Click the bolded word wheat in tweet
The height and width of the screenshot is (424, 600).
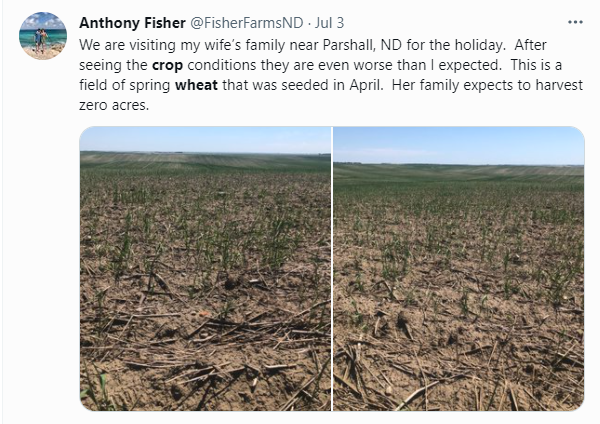pos(196,85)
